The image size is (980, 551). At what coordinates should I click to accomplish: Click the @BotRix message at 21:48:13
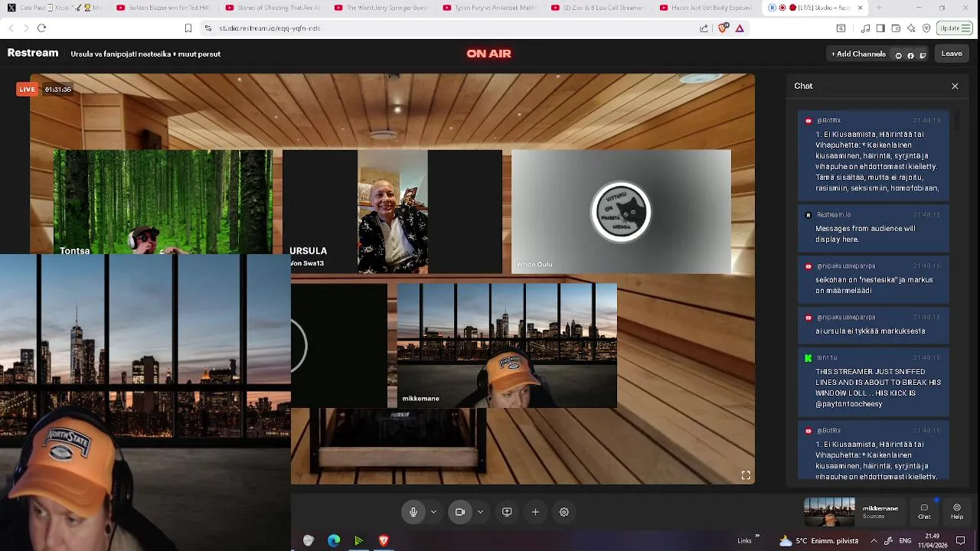(x=874, y=156)
